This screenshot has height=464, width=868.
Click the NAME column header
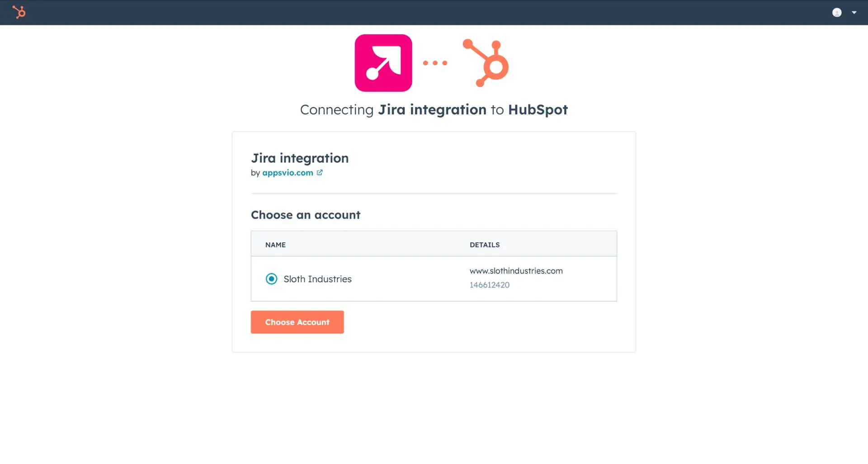(275, 245)
